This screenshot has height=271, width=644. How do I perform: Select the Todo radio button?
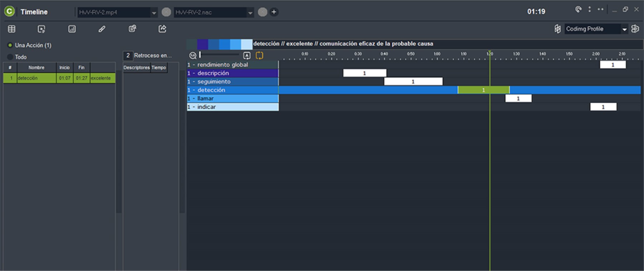point(10,57)
